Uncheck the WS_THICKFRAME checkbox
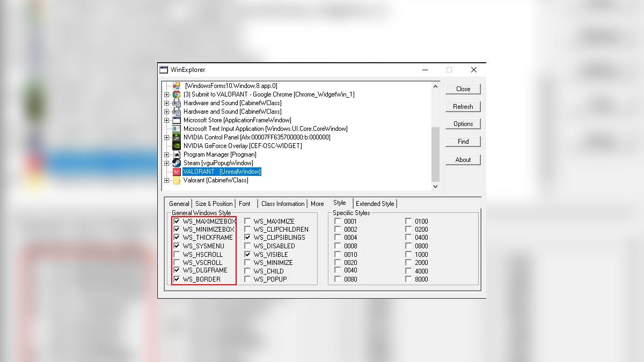Image resolution: width=644 pixels, height=362 pixels. 177,237
